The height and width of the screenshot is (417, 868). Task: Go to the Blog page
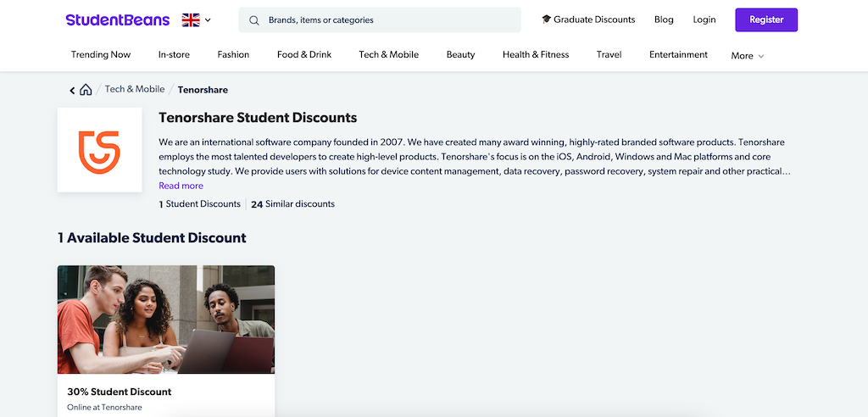coord(664,19)
